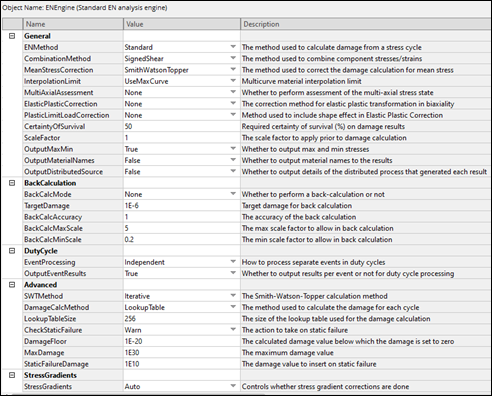492x396 pixels.
Task: Open the EventProcessing dropdown arrow
Action: (x=233, y=262)
